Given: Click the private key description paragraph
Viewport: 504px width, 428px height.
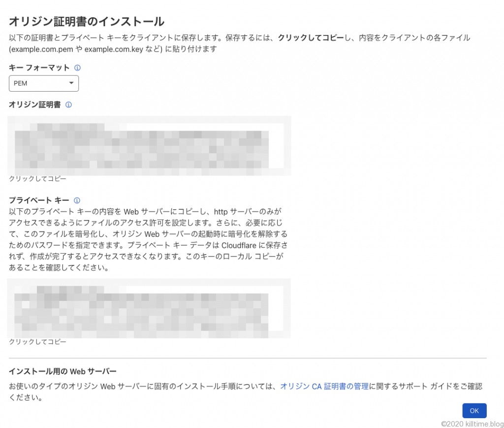Looking at the screenshot, I should (x=148, y=239).
